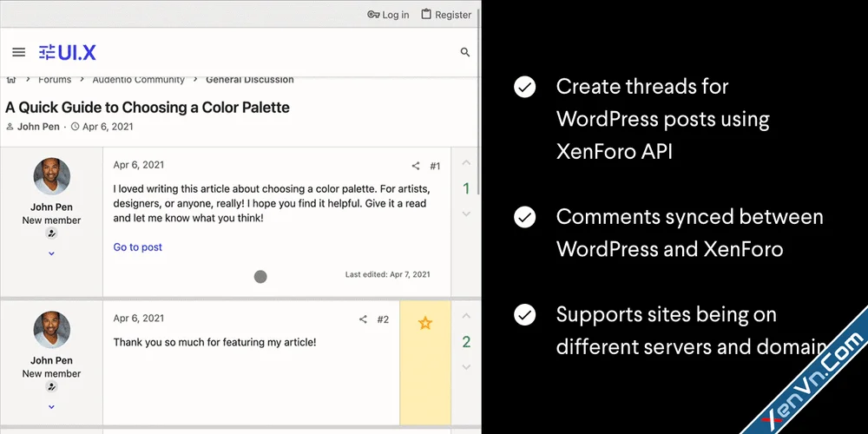This screenshot has height=434, width=868.
Task: Expand user details chevron in post #2
Action: 51,407
